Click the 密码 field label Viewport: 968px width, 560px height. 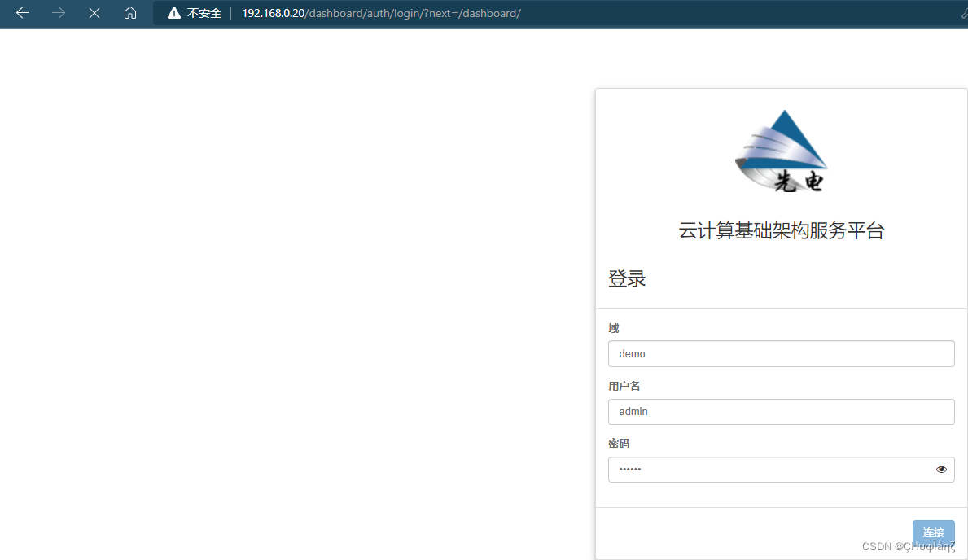tap(619, 444)
